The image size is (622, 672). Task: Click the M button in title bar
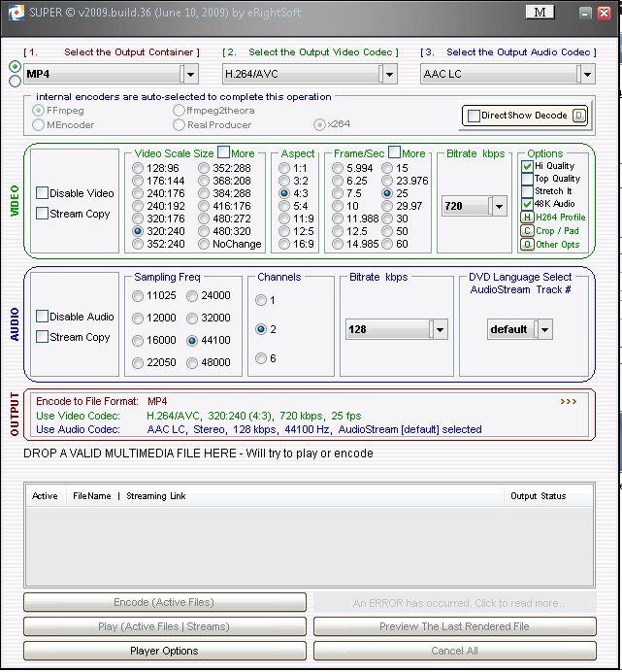coord(540,12)
